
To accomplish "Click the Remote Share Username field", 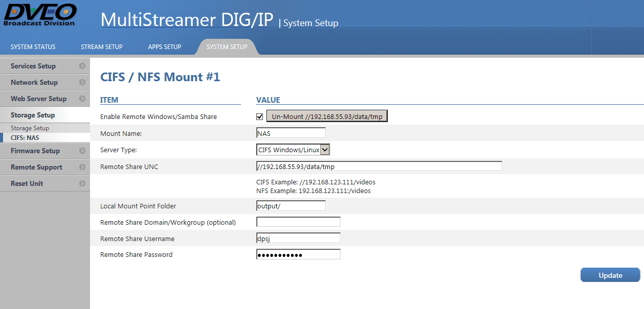I will tap(298, 238).
